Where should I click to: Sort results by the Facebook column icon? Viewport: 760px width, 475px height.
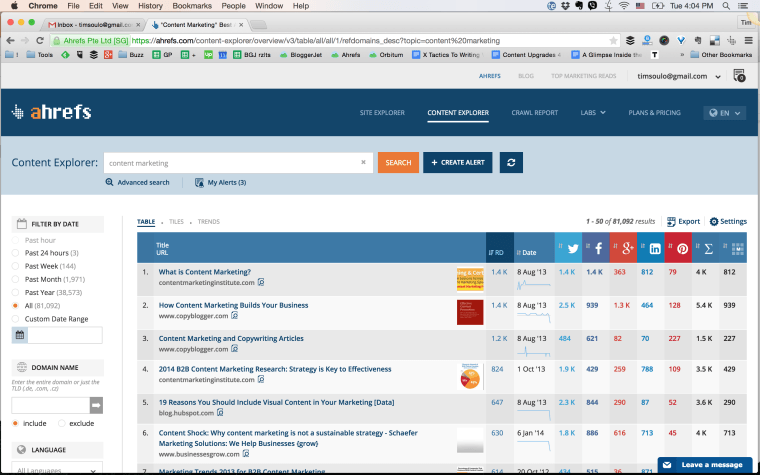tap(599, 249)
